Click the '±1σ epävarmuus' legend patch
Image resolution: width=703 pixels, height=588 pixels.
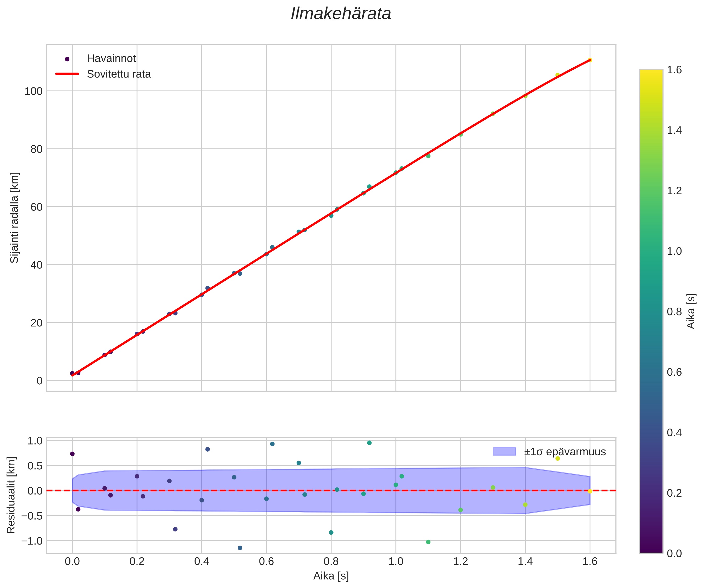coord(504,451)
